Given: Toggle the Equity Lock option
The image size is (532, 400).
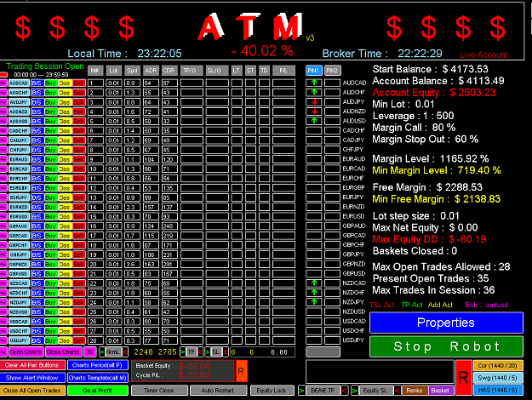Looking at the screenshot, I should [272, 391].
